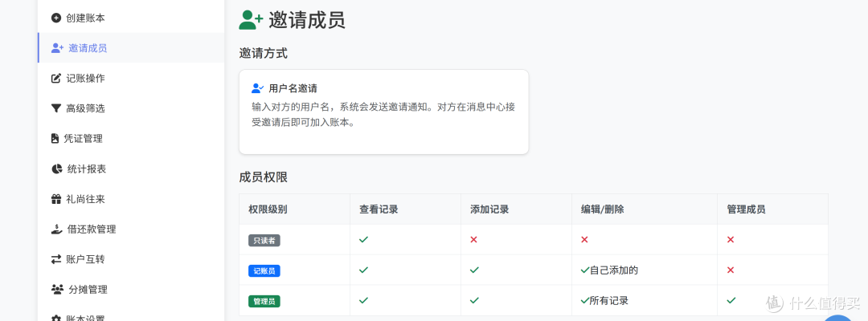Click the gift icon beside 礼尚往来
This screenshot has height=321, width=868.
coord(56,199)
